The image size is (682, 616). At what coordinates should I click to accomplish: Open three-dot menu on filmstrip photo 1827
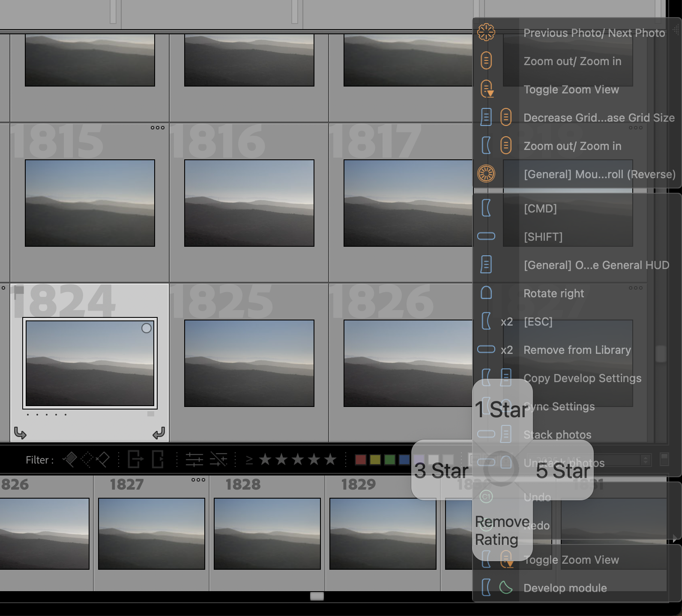198,480
